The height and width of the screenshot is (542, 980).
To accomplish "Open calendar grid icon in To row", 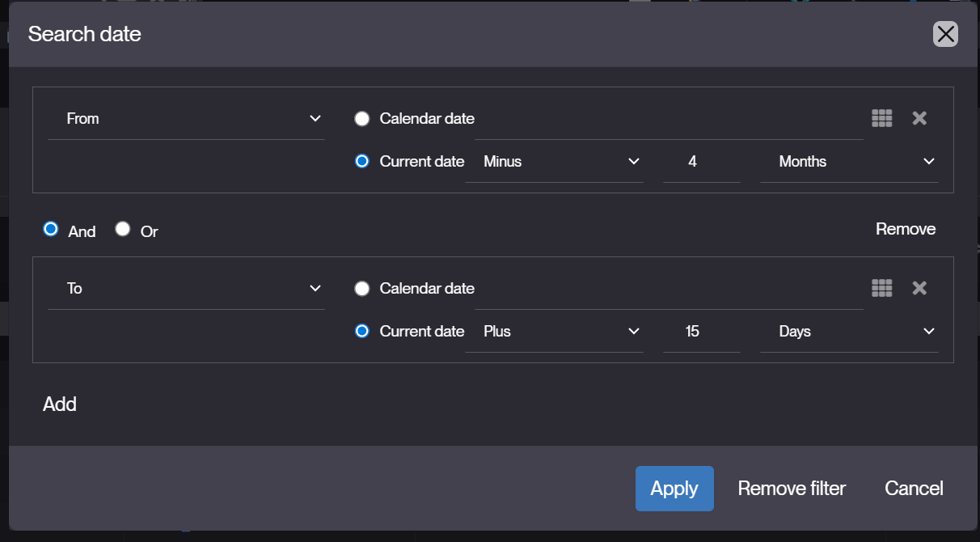I will tap(882, 288).
